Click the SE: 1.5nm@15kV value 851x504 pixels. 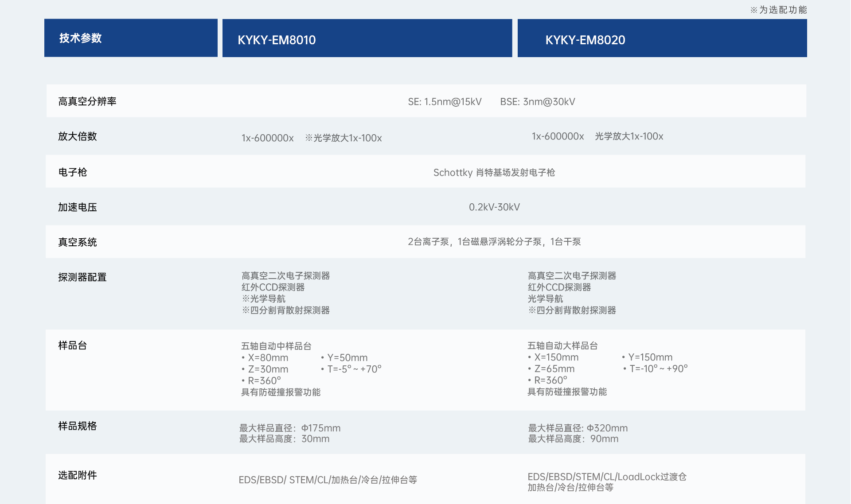(445, 102)
